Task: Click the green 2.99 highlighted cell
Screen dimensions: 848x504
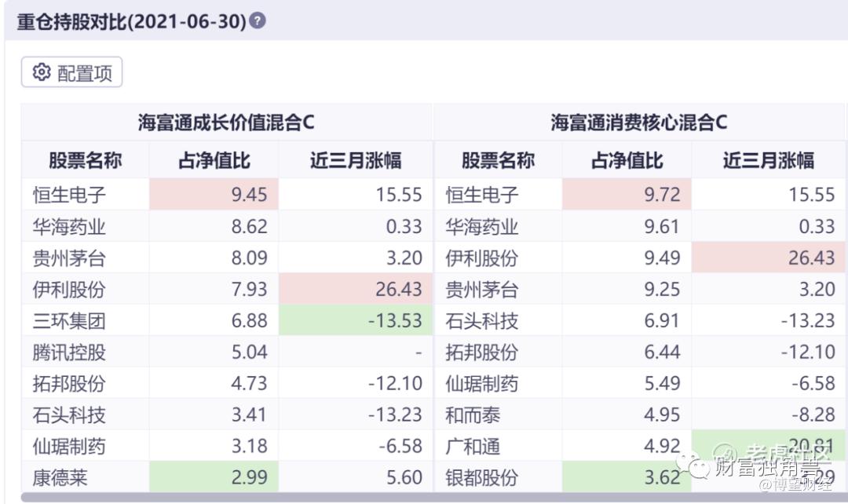Action: 214,477
